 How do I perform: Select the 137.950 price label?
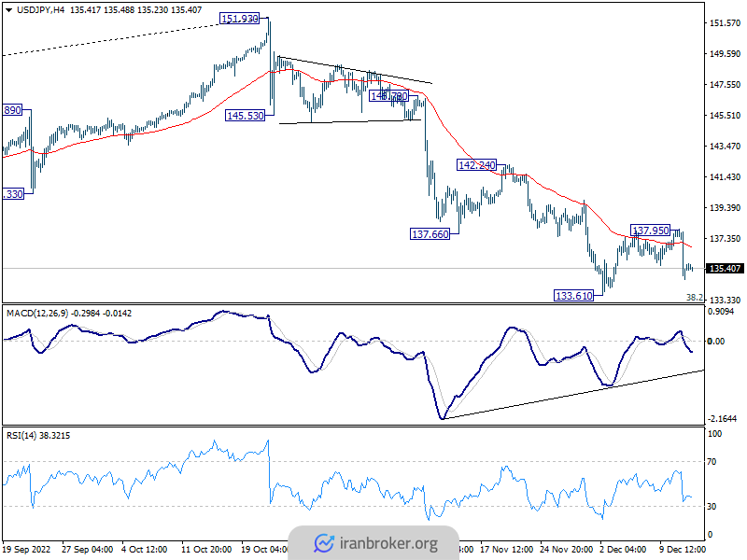650,230
